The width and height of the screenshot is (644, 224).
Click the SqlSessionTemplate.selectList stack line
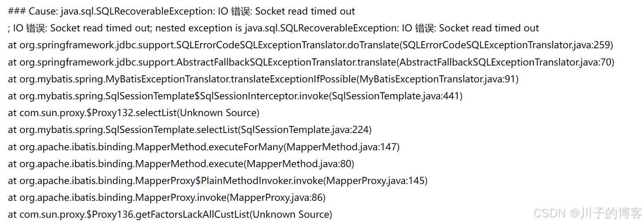190,130
